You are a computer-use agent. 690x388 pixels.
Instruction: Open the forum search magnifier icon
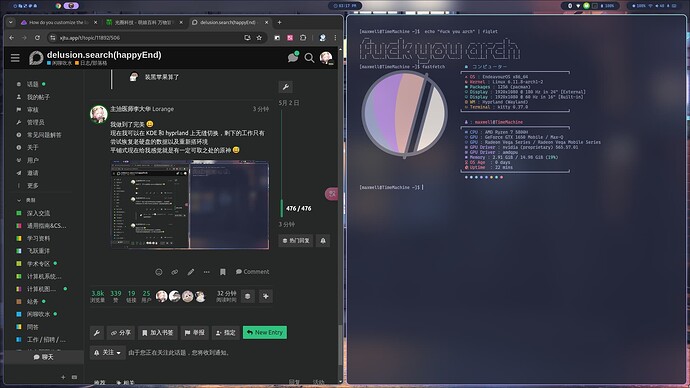pos(309,58)
